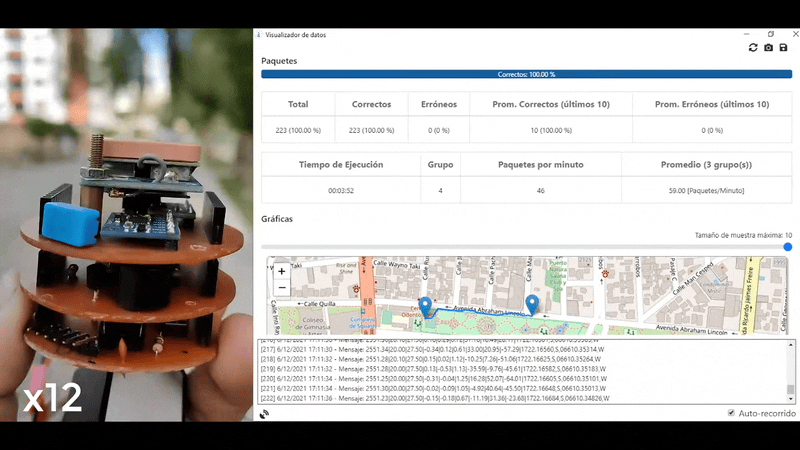Image resolution: width=800 pixels, height=450 pixels.
Task: Click the Total column header
Action: (298, 104)
